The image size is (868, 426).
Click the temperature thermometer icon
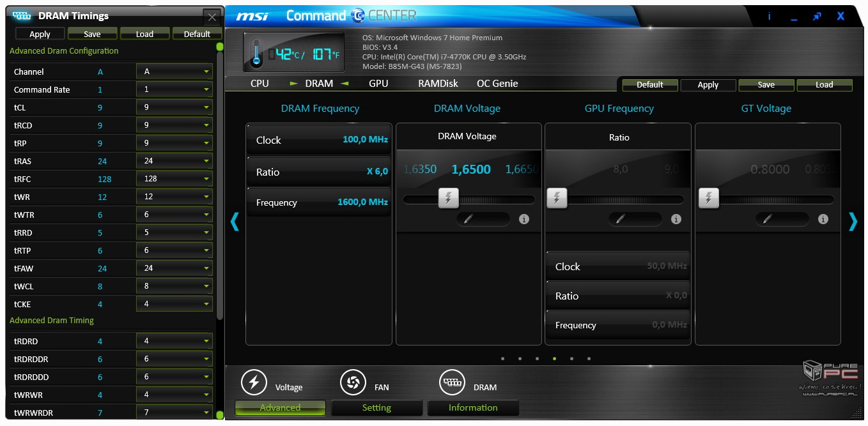pyautogui.click(x=257, y=53)
